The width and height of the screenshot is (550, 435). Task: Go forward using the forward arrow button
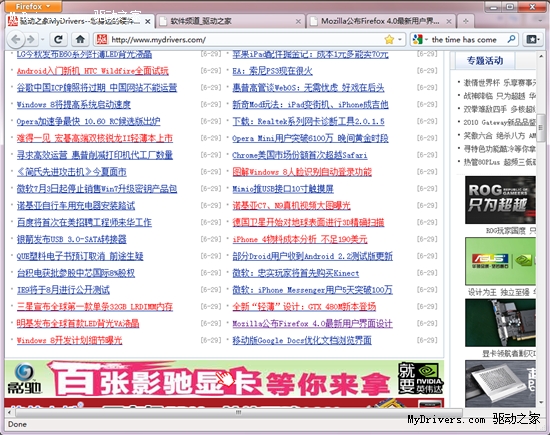(32, 39)
